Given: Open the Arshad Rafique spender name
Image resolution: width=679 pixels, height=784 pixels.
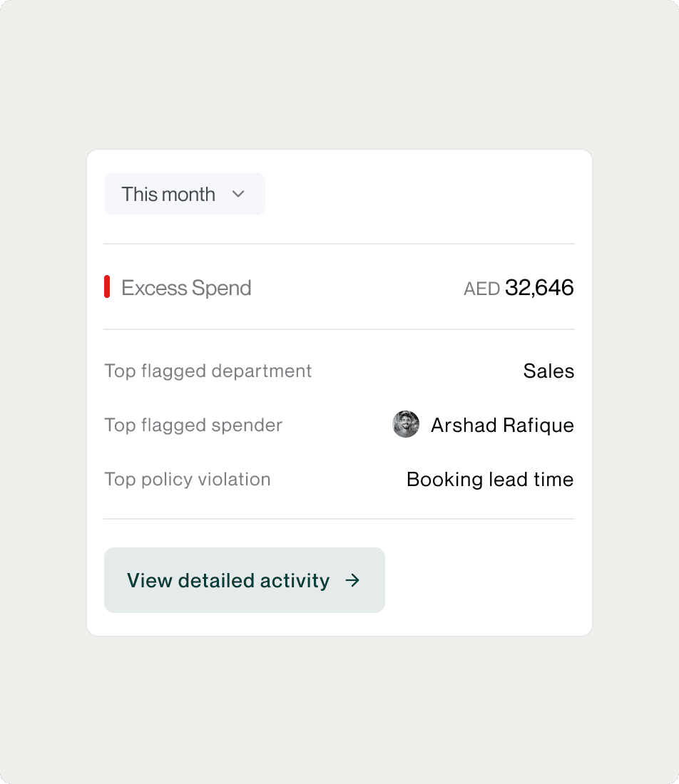Looking at the screenshot, I should 502,425.
